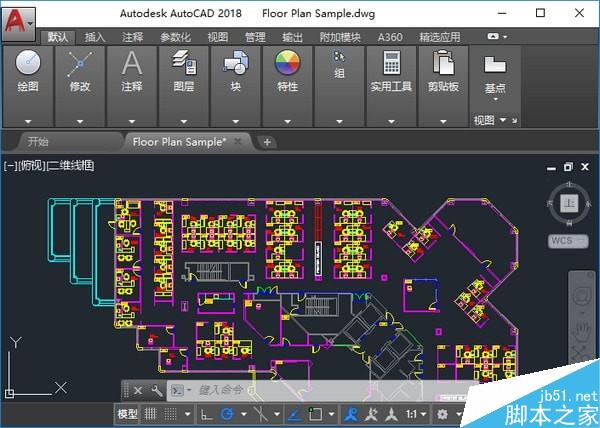The image size is (600, 428).
Task: Click the 1:1 annotation scale text
Action: pyautogui.click(x=411, y=414)
